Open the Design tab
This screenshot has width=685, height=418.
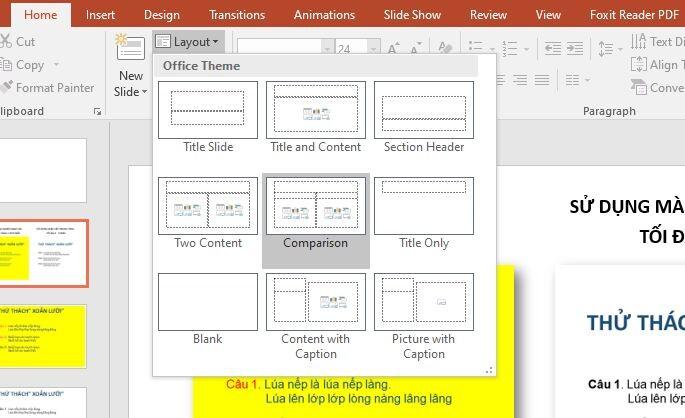pyautogui.click(x=162, y=15)
